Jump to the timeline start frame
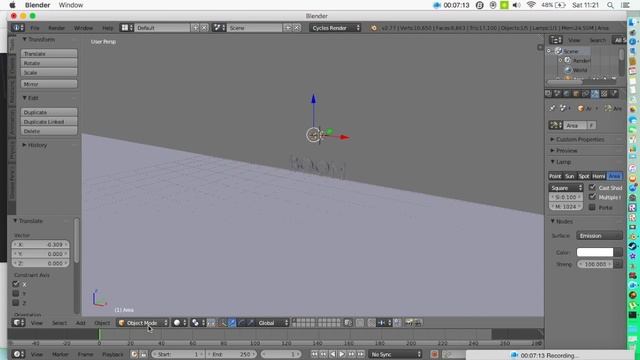Viewport: 640px width, 360px height. tap(314, 354)
